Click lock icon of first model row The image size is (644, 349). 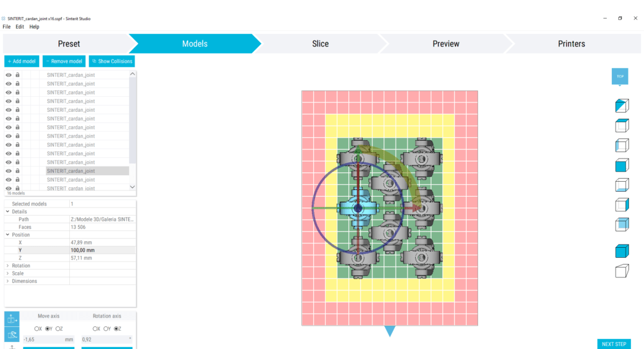[x=18, y=75]
